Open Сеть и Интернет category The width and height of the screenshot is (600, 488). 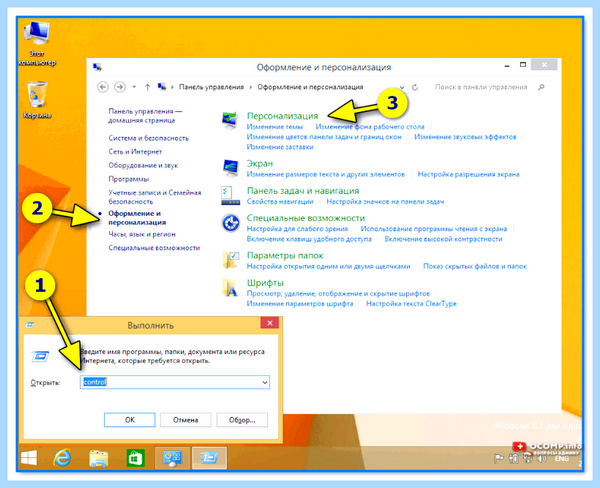point(135,152)
